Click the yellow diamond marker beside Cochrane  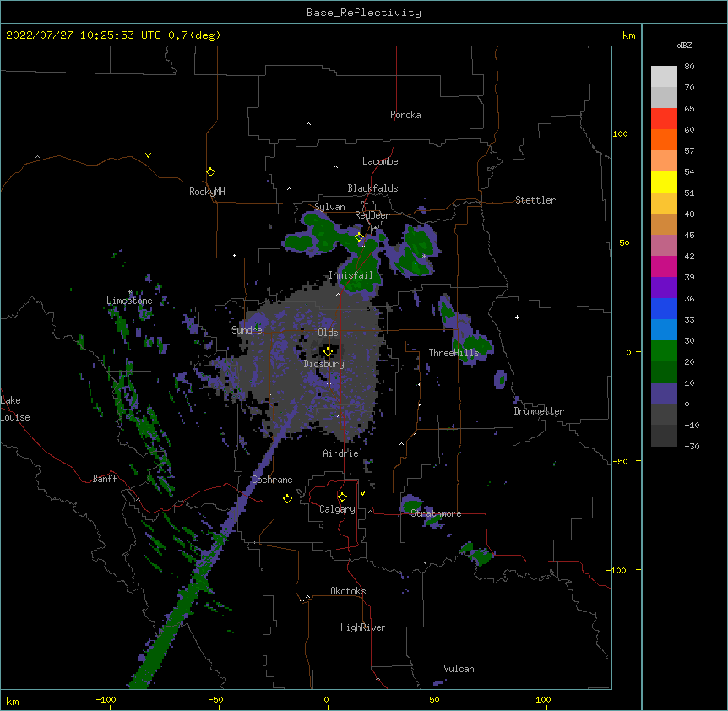[x=287, y=498]
